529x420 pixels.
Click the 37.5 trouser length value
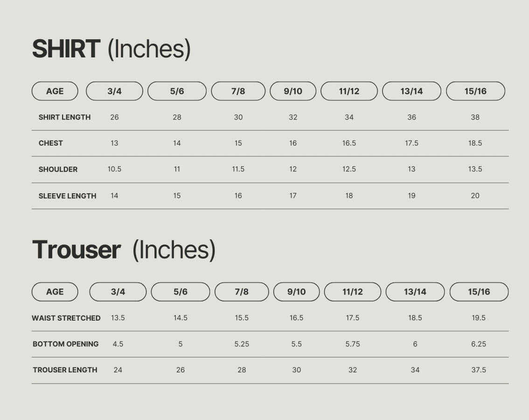pyautogui.click(x=479, y=370)
